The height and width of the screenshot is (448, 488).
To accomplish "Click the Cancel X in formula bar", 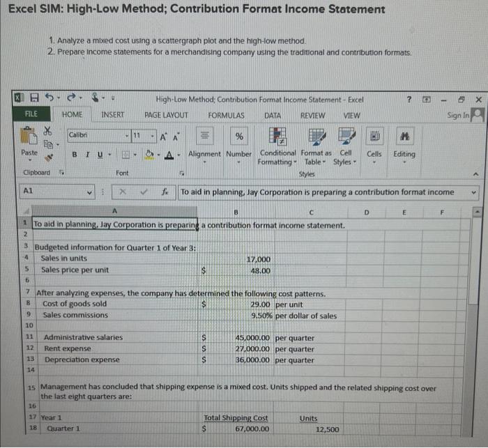I will 123,192.
